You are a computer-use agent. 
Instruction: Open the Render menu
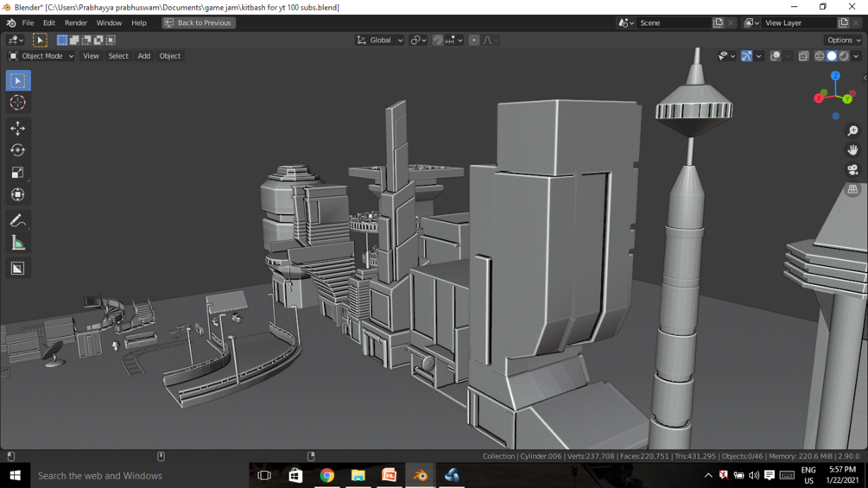pos(75,23)
